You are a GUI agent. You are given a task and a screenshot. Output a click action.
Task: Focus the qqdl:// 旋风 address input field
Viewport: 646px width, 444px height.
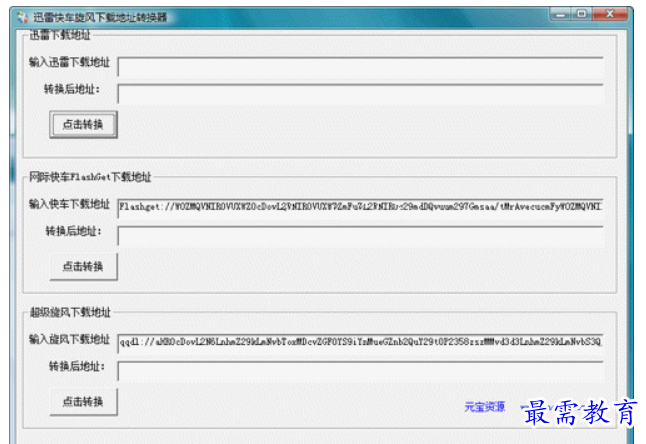coord(360,343)
